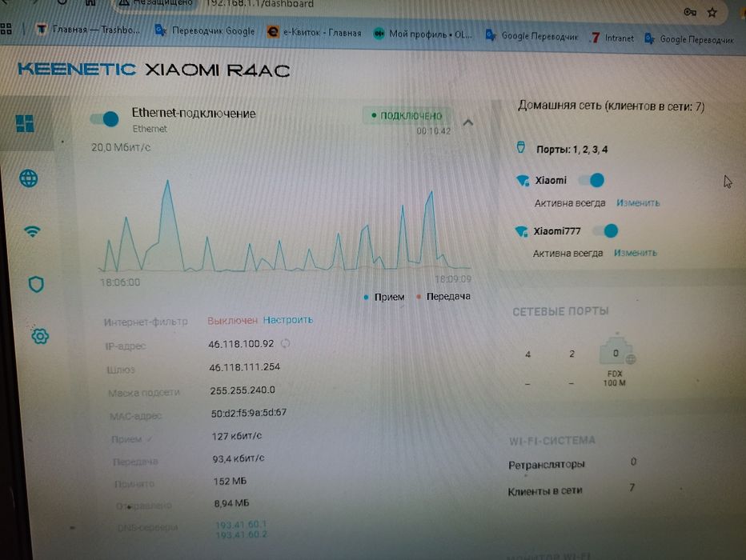Click the bookmark star icon in address bar

pyautogui.click(x=712, y=12)
